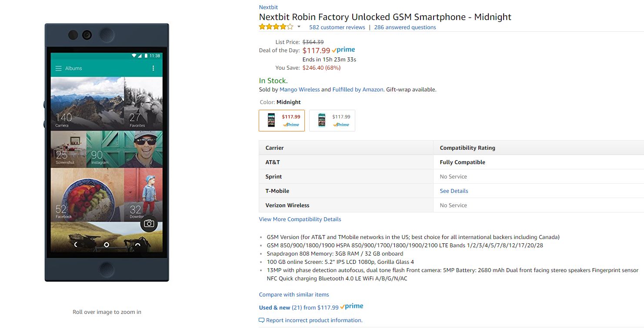644x330 pixels.
Task: Click the Prime logo next to Used & new
Action: pos(352,306)
